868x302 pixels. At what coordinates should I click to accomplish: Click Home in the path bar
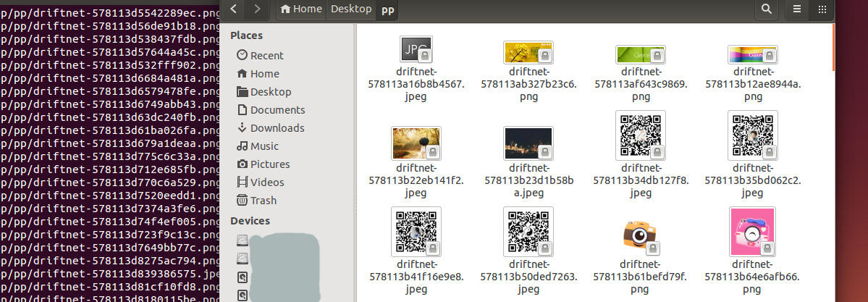tap(302, 9)
